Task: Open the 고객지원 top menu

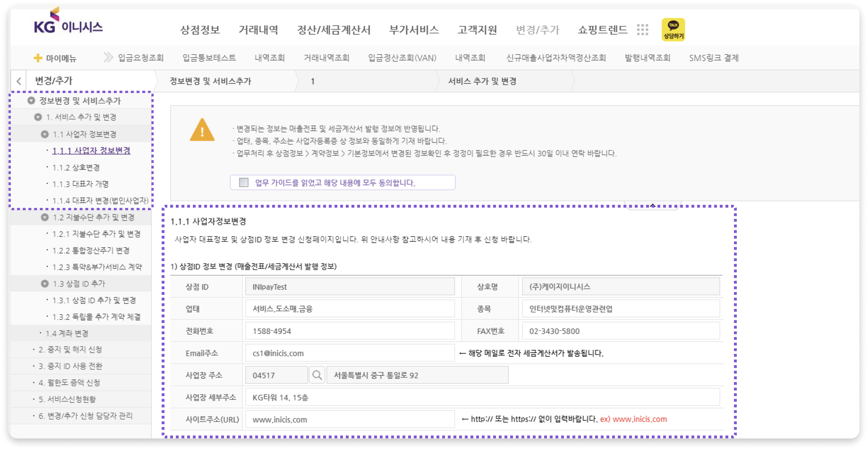Action: [x=477, y=30]
